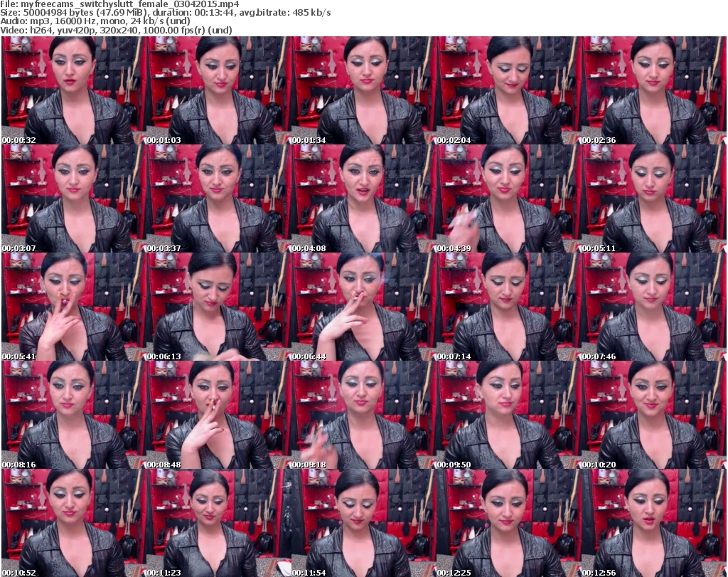Viewport: 728px width, 577px height.
Task: Choose the 00:04:39 thumbnail
Action: (508, 198)
